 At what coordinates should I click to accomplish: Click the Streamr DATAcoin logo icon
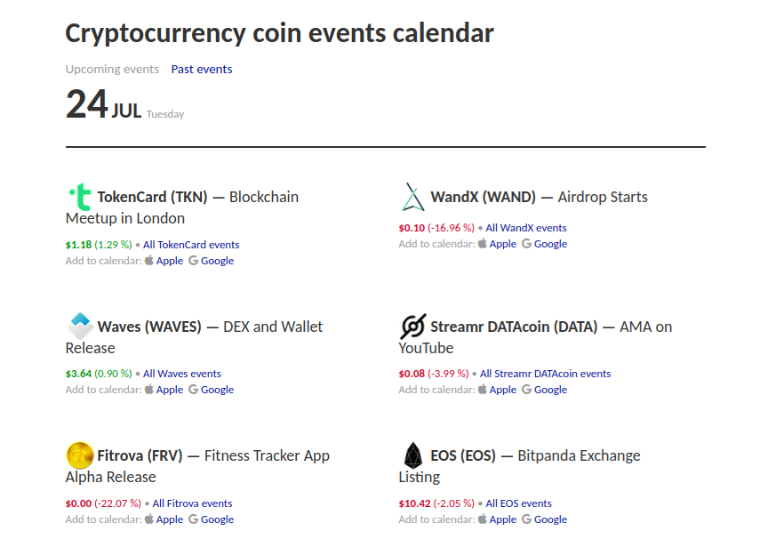click(413, 326)
